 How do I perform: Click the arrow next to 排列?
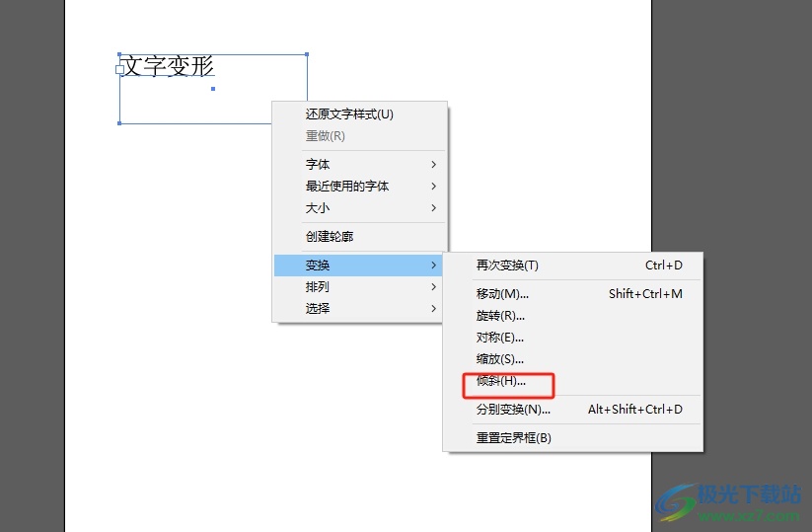(433, 286)
